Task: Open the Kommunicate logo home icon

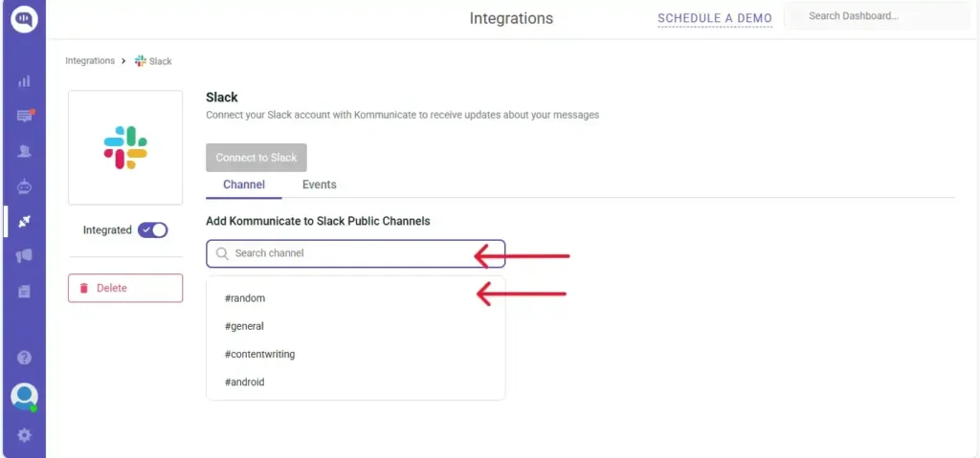Action: (24, 19)
